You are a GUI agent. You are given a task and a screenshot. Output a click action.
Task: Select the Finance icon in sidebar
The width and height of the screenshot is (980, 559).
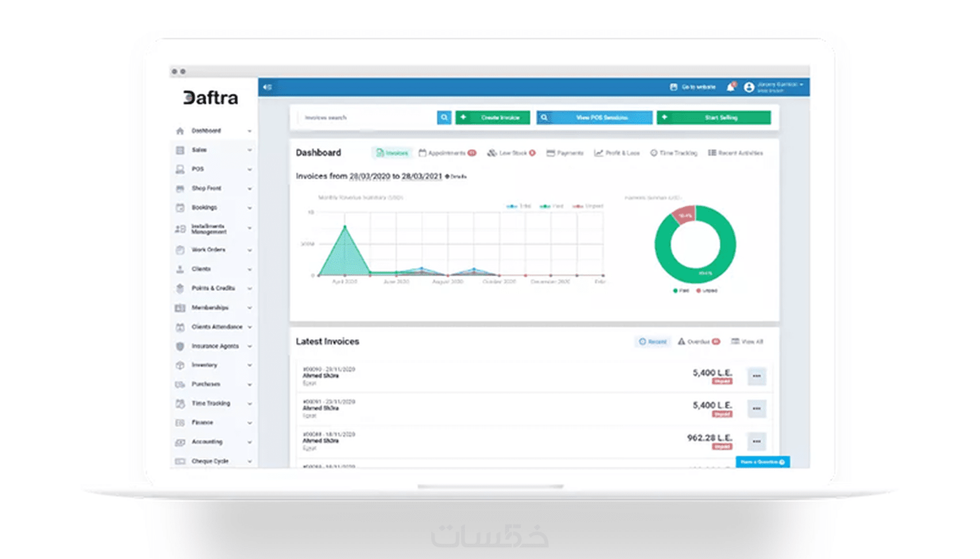click(180, 423)
